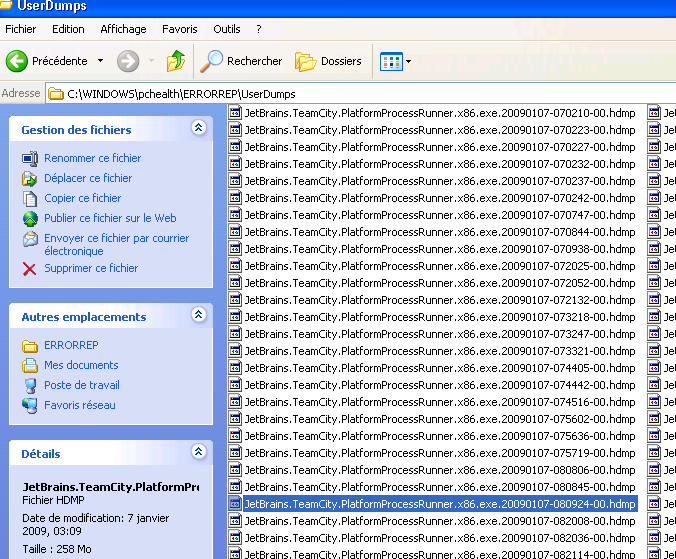676x559 pixels.
Task: Open forward history dropdown arrow
Action: tap(151, 61)
